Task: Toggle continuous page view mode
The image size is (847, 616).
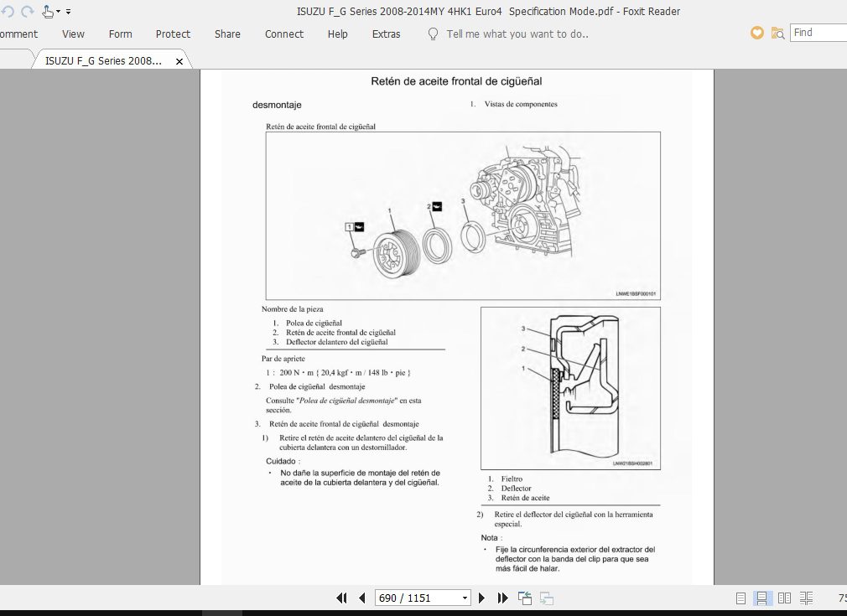Action: coord(762,598)
